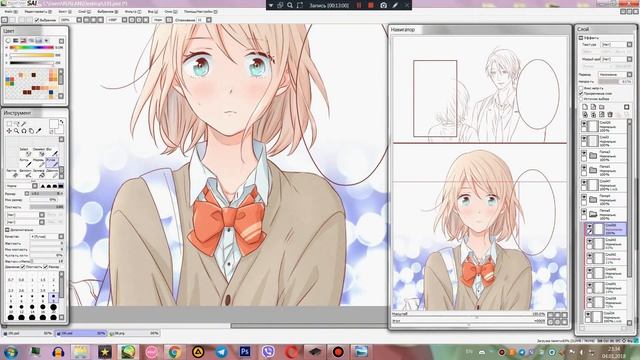
Task: Open Google Chrome from the taskbar
Action: [x=175, y=351]
